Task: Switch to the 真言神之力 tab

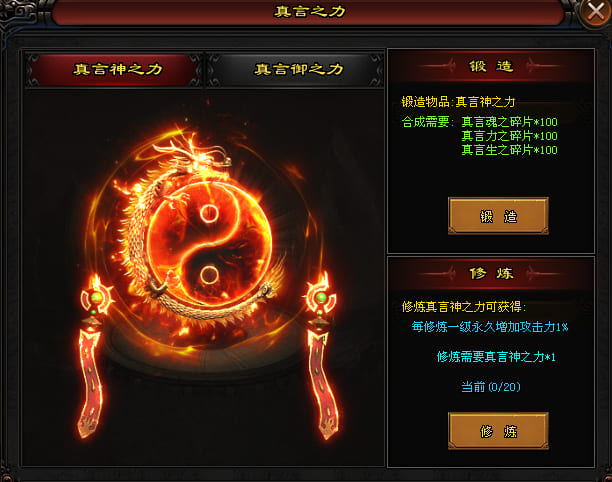Action: pyautogui.click(x=115, y=70)
